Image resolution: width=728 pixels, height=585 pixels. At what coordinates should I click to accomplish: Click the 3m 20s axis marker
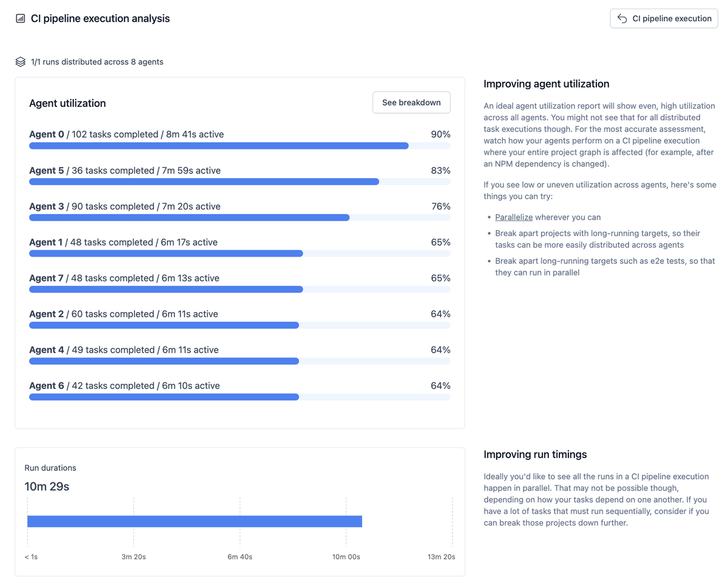(133, 556)
